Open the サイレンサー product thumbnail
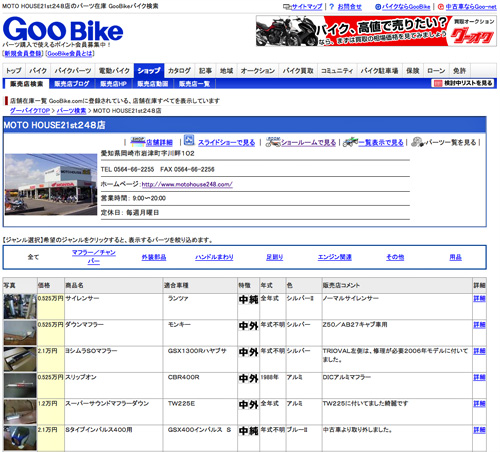This screenshot has width=500, height=452. tap(20, 307)
